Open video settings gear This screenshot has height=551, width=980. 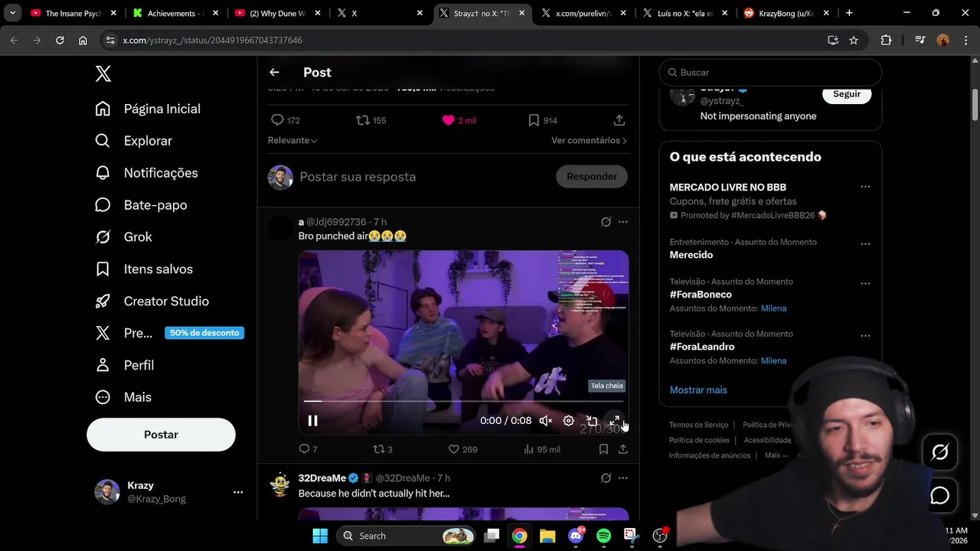[568, 420]
